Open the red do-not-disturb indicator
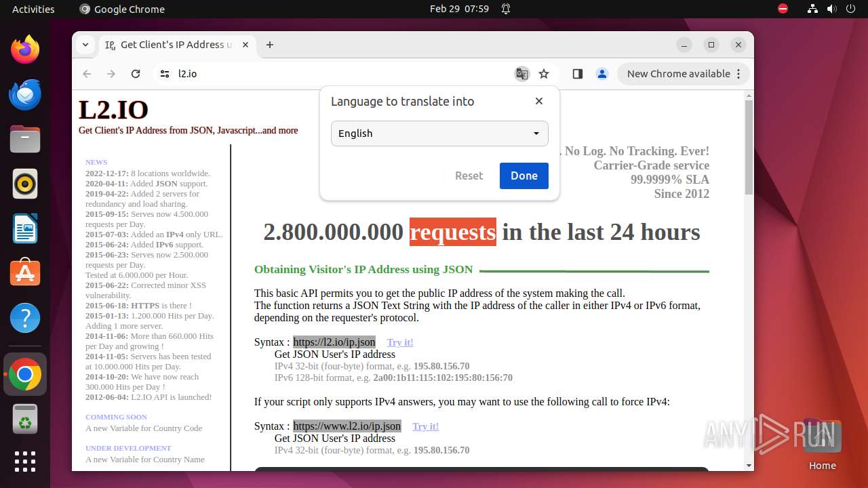The height and width of the screenshot is (488, 868). [x=783, y=9]
